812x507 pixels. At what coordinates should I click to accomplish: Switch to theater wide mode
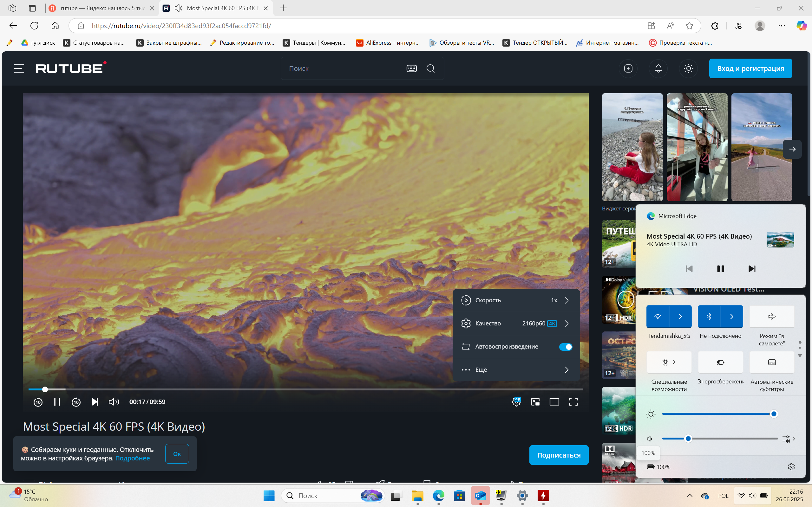(x=554, y=402)
